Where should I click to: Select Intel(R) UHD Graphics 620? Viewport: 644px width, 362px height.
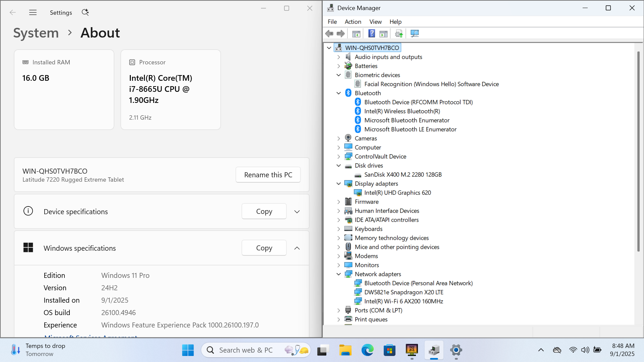point(397,193)
